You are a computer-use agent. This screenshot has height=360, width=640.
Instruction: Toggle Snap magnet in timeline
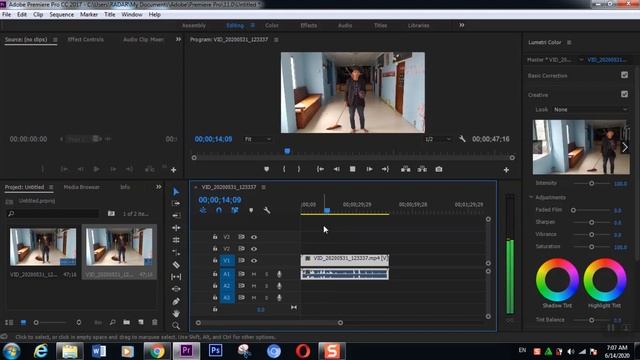point(219,211)
